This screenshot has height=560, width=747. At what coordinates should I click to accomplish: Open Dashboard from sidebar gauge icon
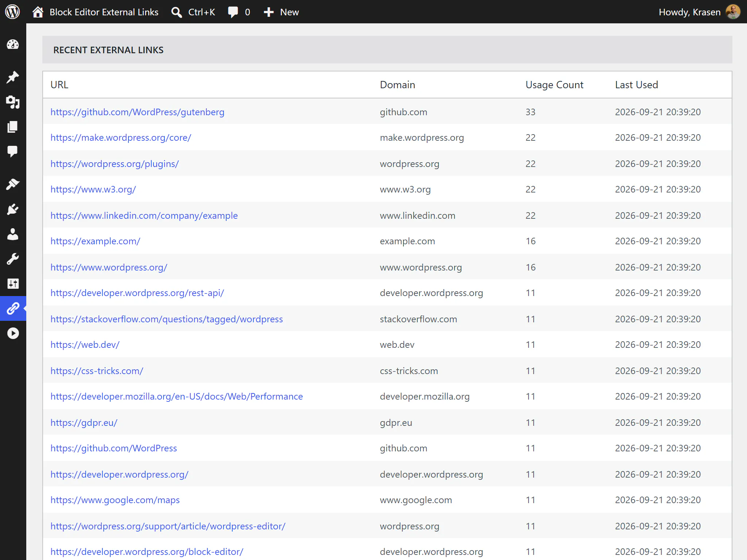[13, 44]
